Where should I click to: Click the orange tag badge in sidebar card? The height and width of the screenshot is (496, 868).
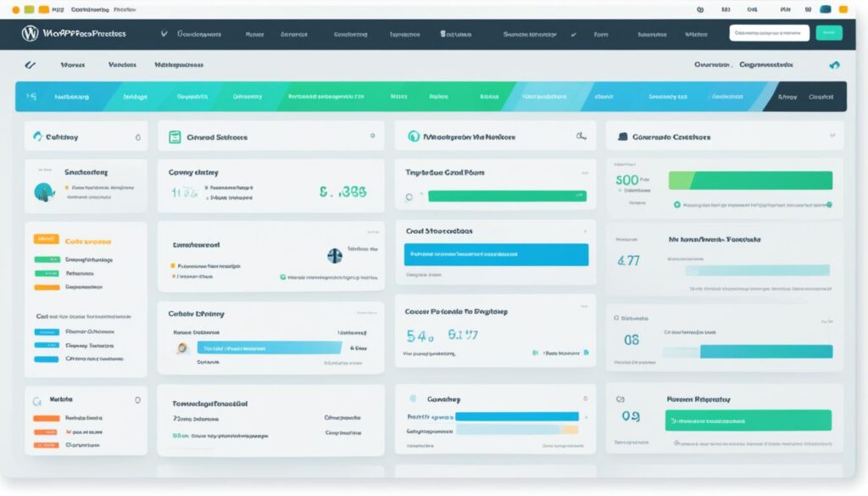[x=47, y=239]
